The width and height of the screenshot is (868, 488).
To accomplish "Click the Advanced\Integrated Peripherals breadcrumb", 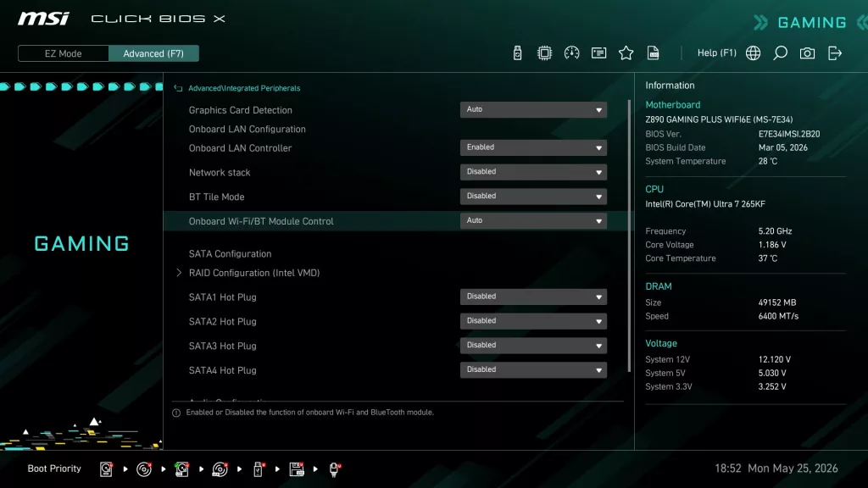I will coord(244,88).
